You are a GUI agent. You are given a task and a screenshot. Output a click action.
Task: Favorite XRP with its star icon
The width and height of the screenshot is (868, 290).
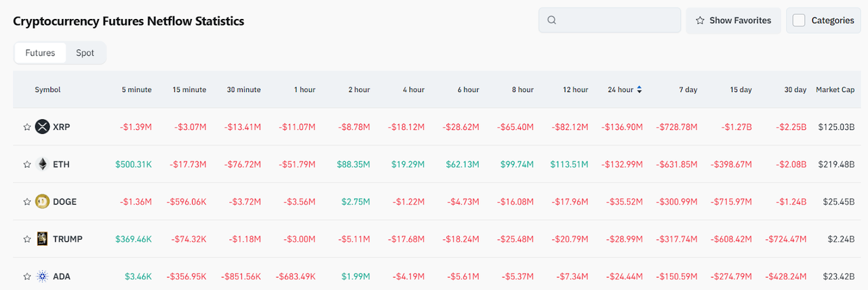(27, 127)
